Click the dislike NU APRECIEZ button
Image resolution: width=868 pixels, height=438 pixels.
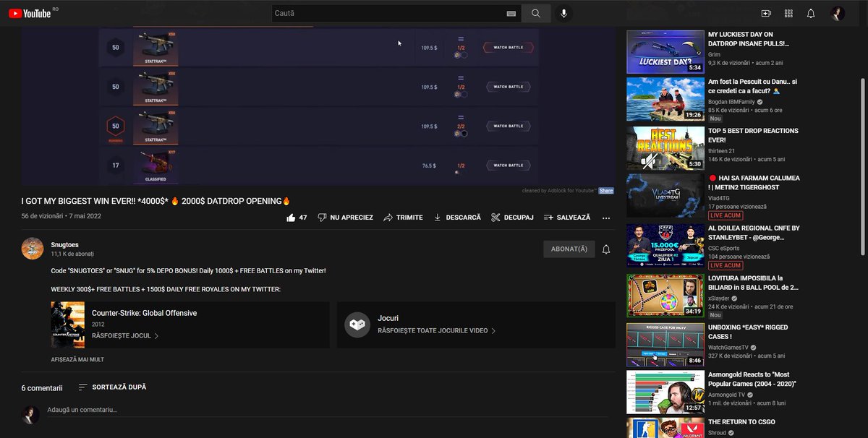click(346, 217)
